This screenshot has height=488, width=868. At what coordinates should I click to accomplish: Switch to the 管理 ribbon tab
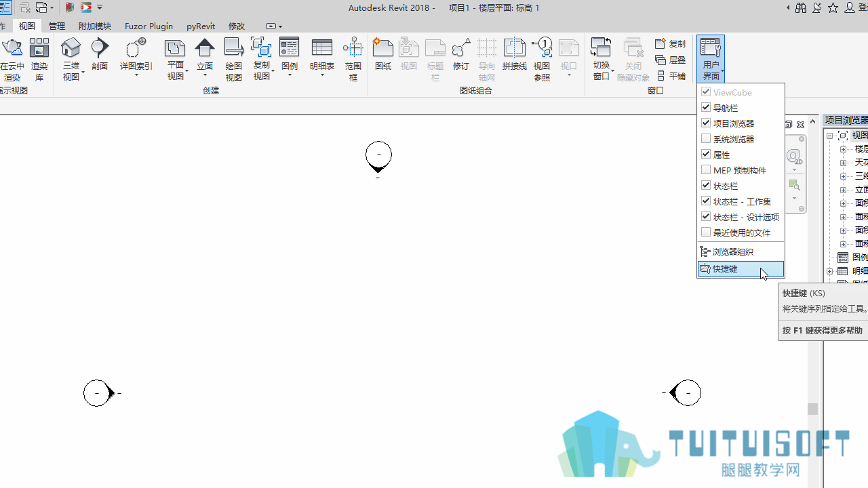pyautogui.click(x=57, y=26)
